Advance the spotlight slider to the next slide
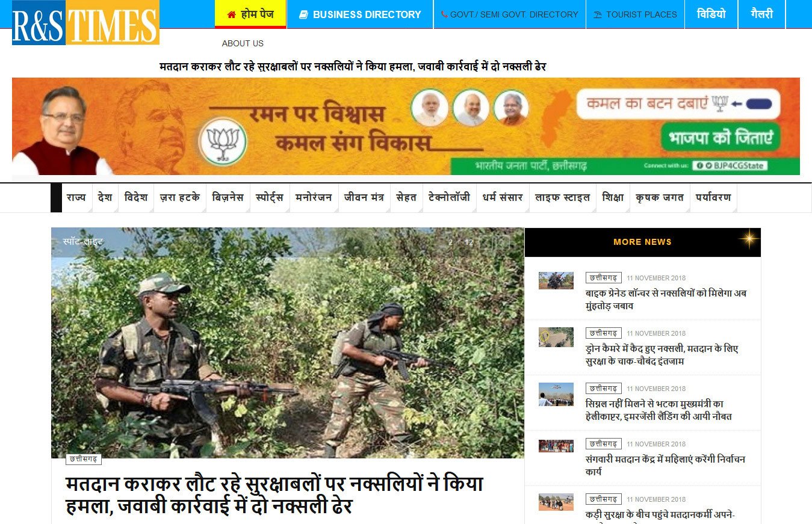This screenshot has height=524, width=812. [503, 242]
